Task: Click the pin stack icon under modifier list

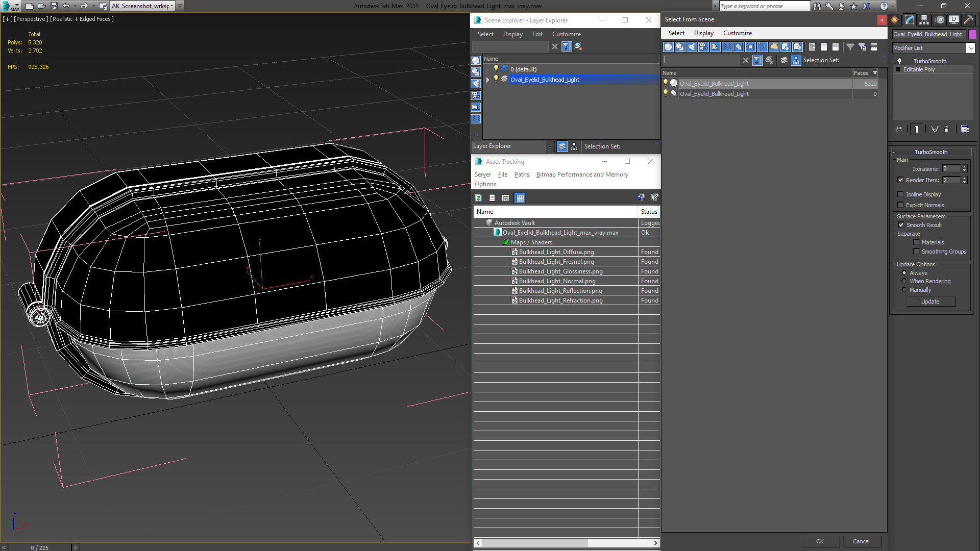Action: (899, 129)
